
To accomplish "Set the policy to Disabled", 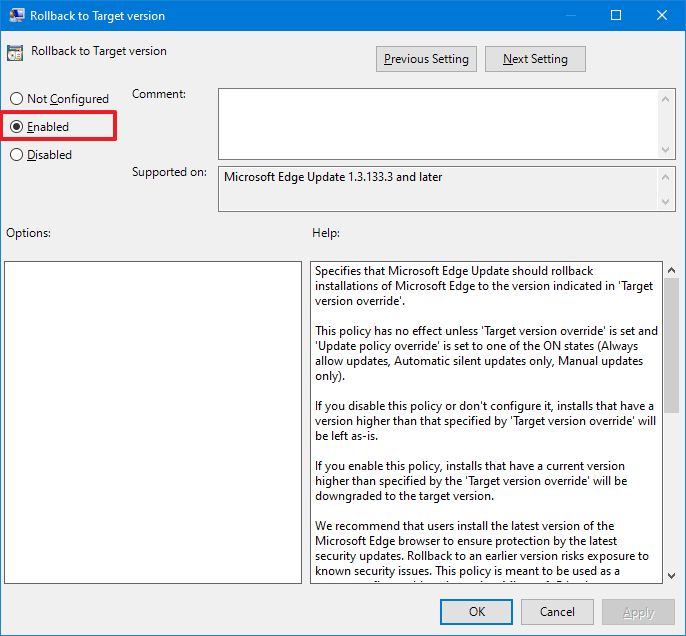I will (x=16, y=155).
